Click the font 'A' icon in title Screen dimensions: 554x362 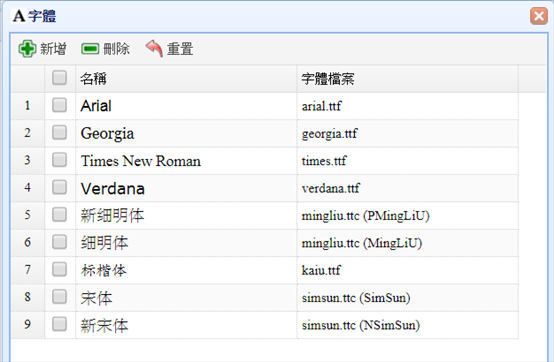(19, 16)
